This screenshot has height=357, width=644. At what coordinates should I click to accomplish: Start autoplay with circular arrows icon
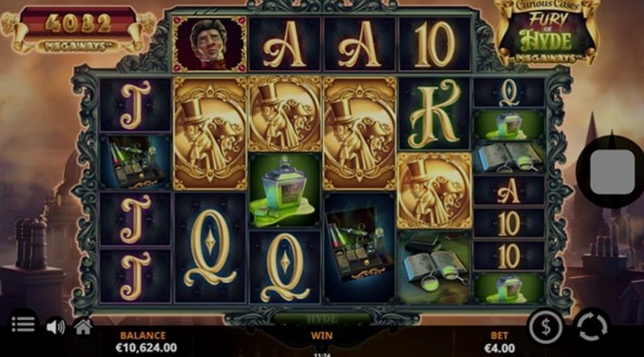click(592, 327)
